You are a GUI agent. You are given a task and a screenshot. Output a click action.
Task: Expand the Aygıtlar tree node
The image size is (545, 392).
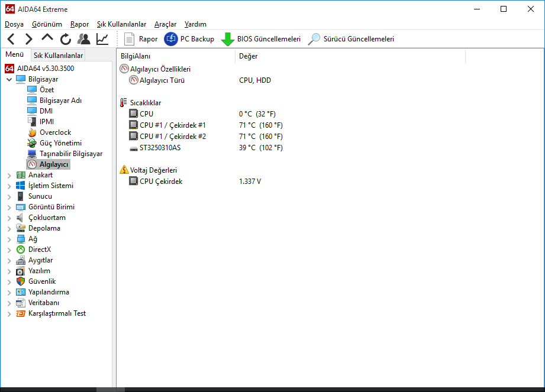(9, 261)
